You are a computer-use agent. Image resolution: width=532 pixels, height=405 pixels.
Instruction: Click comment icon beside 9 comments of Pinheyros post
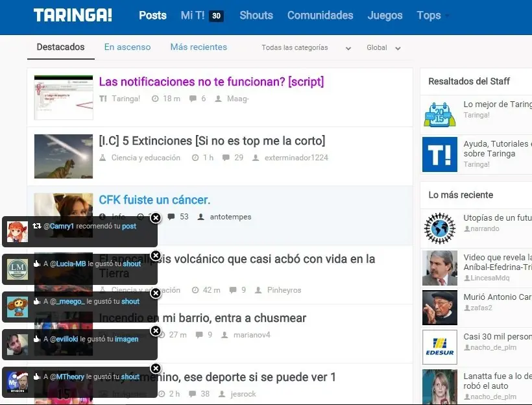click(233, 290)
